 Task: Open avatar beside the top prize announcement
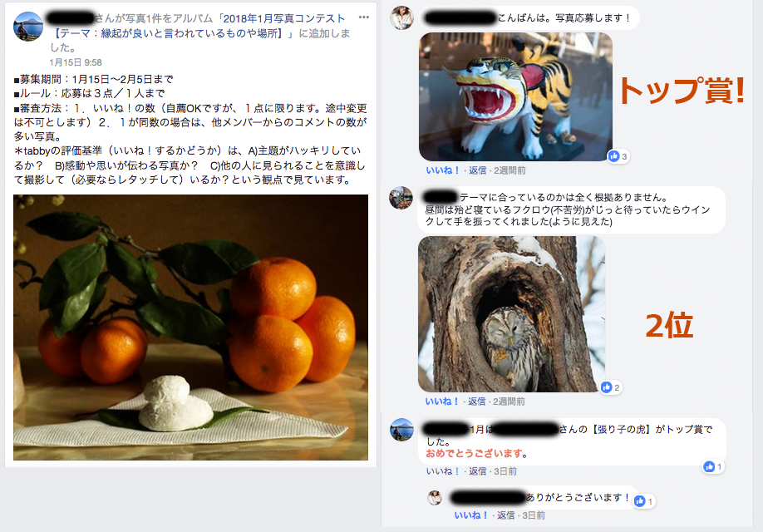[x=402, y=429]
